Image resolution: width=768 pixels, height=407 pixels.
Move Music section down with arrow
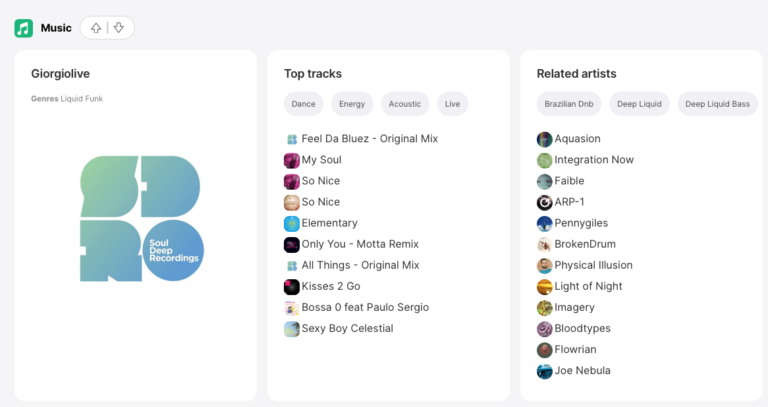click(119, 28)
